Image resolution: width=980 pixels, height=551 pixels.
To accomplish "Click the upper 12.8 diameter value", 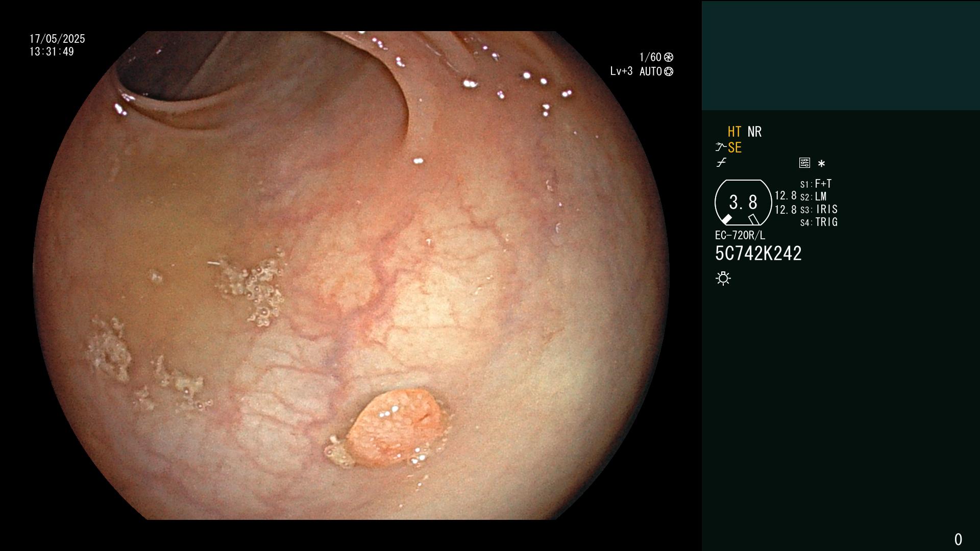I will (x=786, y=195).
